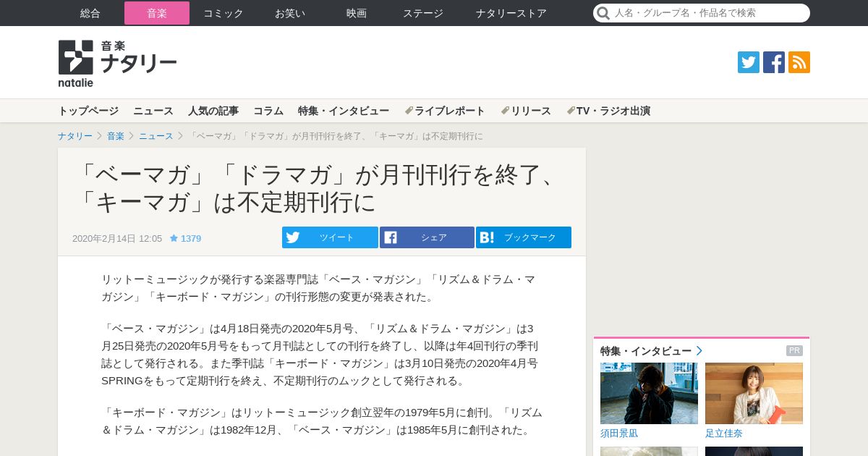
Task: Open the お笑い tab
Action: [x=290, y=13]
